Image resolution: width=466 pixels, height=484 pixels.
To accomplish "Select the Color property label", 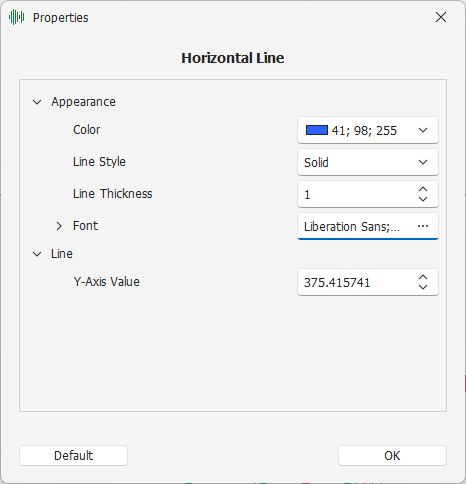I will pyautogui.click(x=86, y=130).
